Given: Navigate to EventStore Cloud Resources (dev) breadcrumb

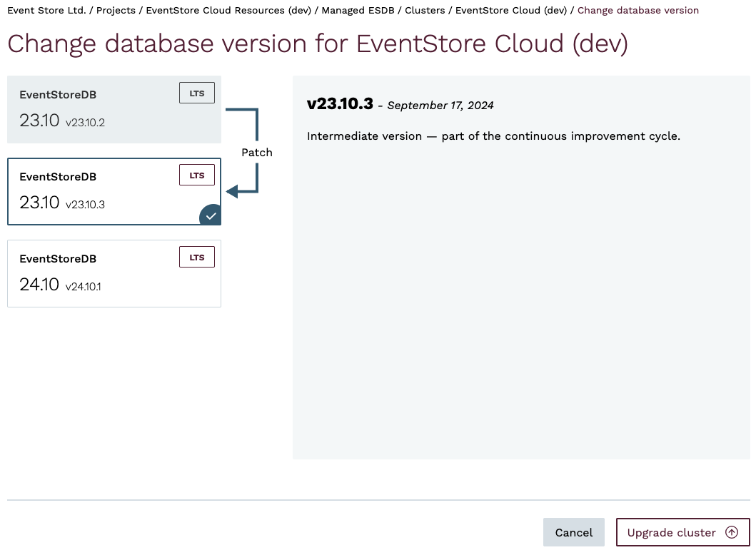Looking at the screenshot, I should (x=228, y=11).
